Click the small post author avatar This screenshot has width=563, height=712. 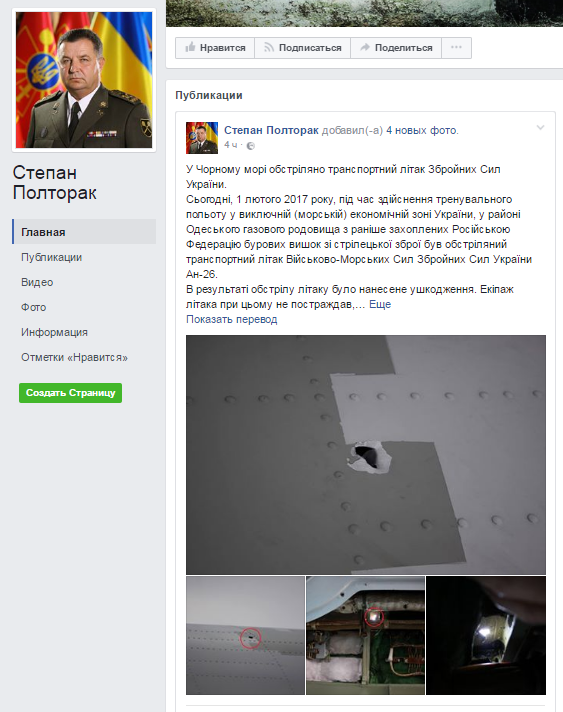pos(202,138)
